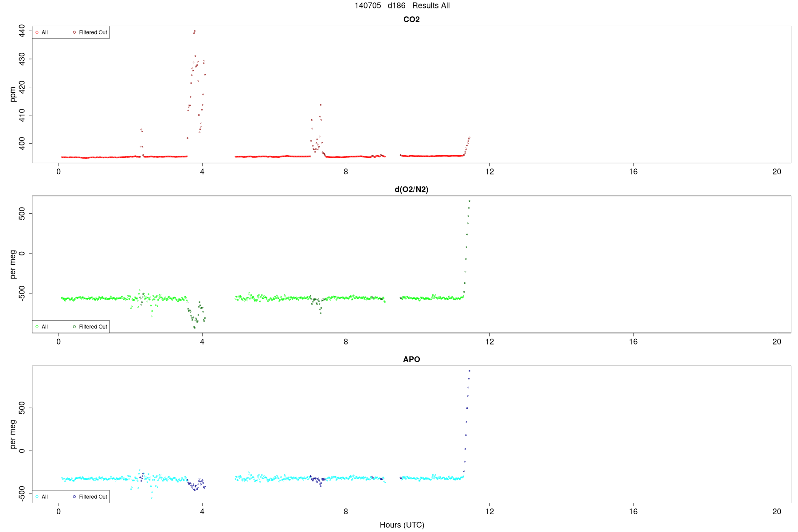Pick "Filtered Out" in the d(O2/N2) legend
Screen dimensions: 798x532
pos(93,327)
